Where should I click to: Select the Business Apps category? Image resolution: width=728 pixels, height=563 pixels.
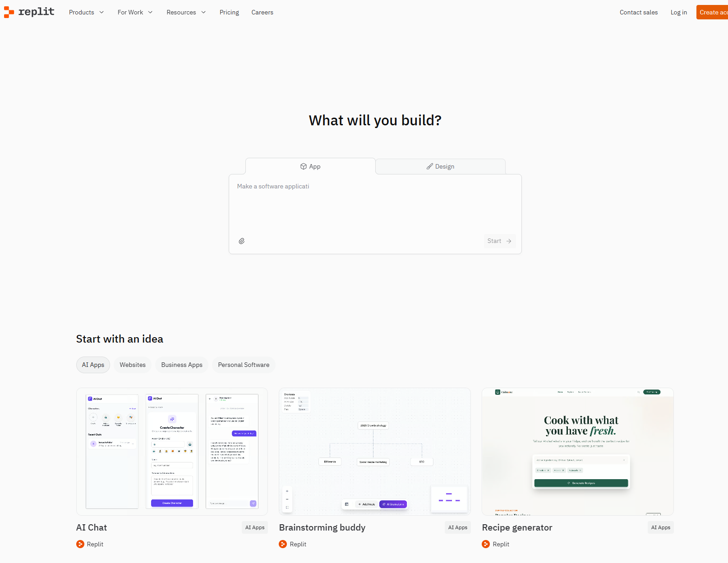181,365
